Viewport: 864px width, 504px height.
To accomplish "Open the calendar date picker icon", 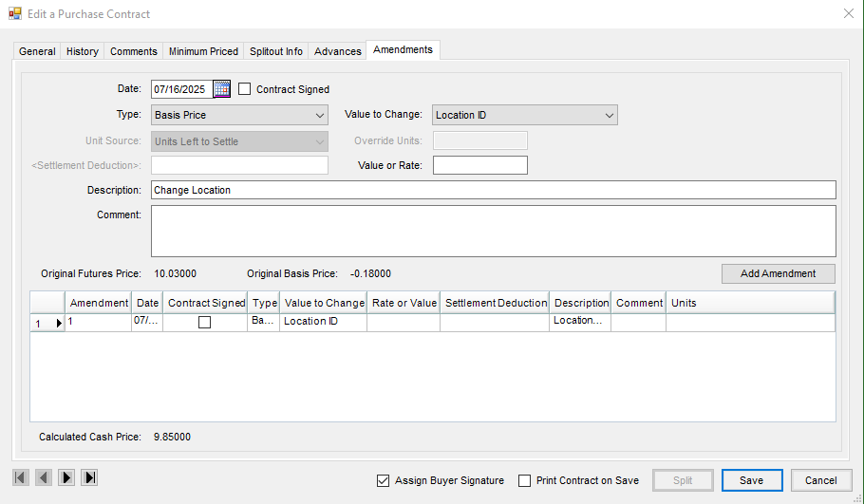I will coord(221,89).
